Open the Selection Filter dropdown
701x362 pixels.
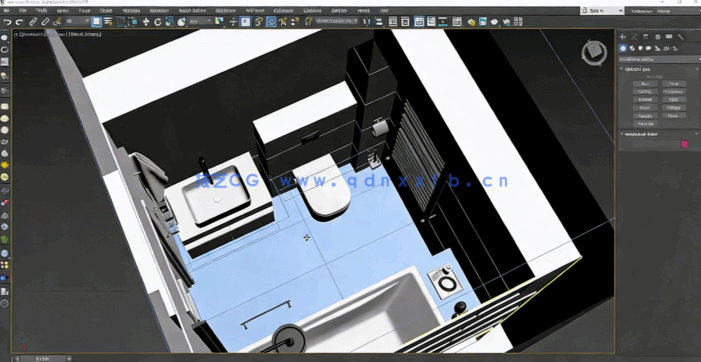click(x=77, y=21)
